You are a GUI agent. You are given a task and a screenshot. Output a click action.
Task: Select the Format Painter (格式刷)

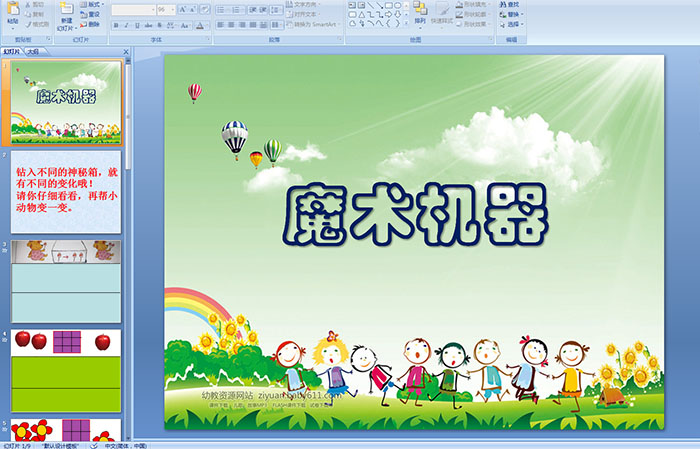[x=37, y=24]
